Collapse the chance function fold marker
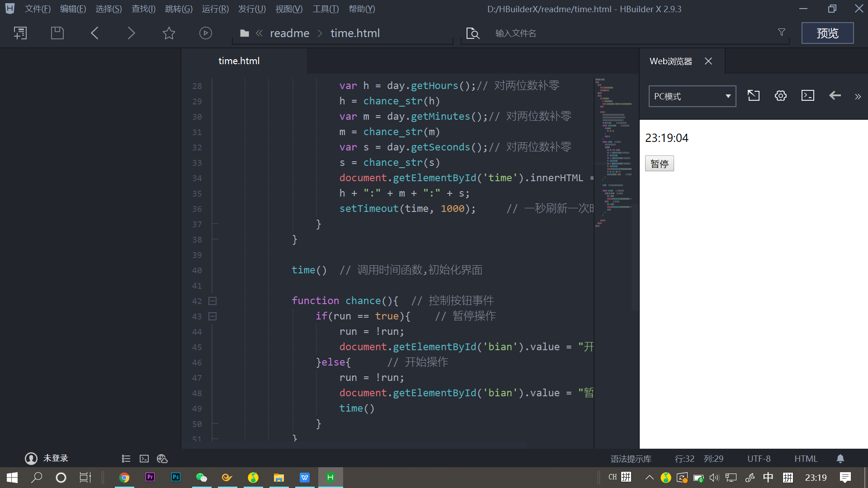This screenshot has width=868, height=488. click(x=212, y=301)
